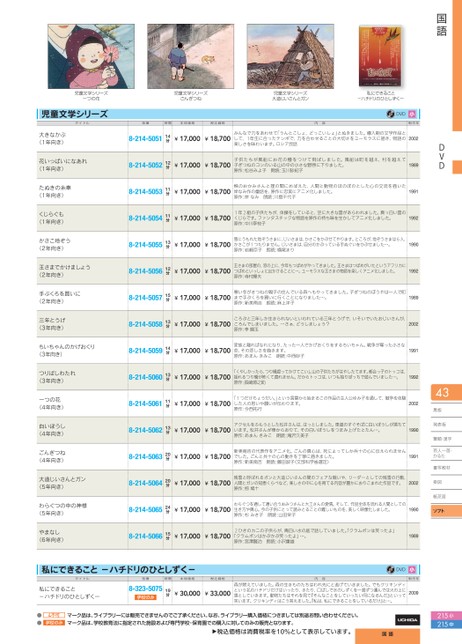Click the orange 学校のみ badge under 8-323-5075
Image resolution: width=462 pixels, height=644 pixels.
click(x=145, y=597)
